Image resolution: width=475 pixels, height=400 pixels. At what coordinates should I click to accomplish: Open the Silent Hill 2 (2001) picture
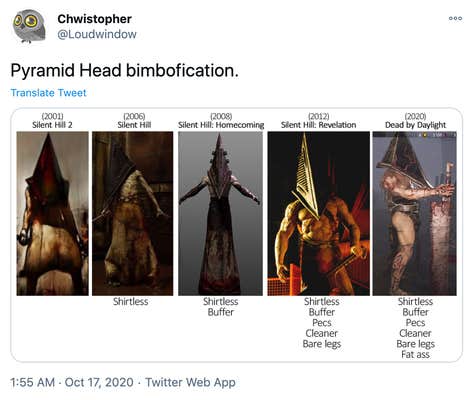(x=53, y=213)
